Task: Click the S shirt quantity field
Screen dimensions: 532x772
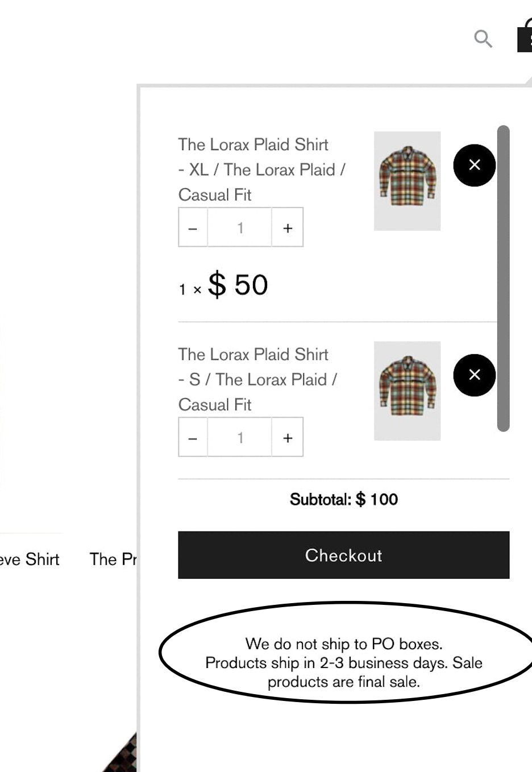Action: pos(240,438)
